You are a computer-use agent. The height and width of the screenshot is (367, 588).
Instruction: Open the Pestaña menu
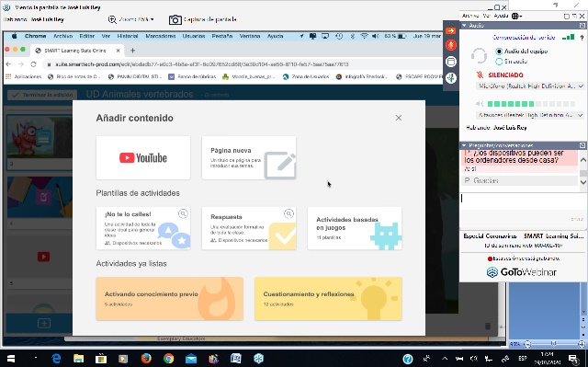[222, 36]
